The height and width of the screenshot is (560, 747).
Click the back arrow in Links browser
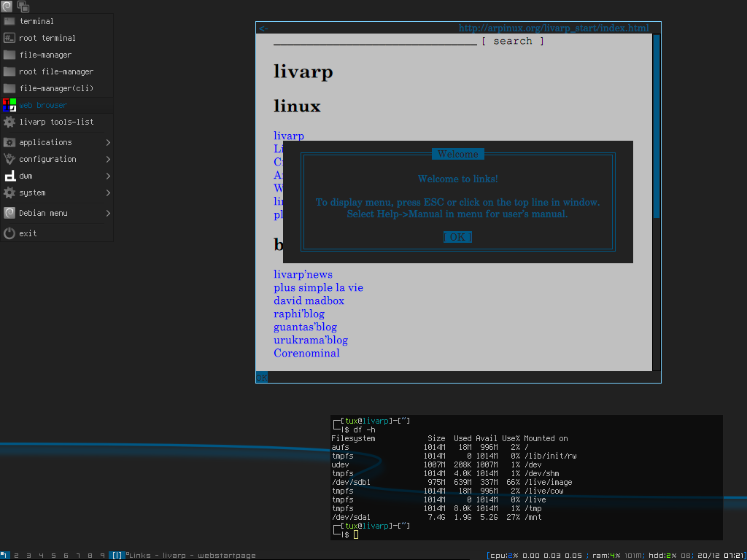tap(263, 28)
